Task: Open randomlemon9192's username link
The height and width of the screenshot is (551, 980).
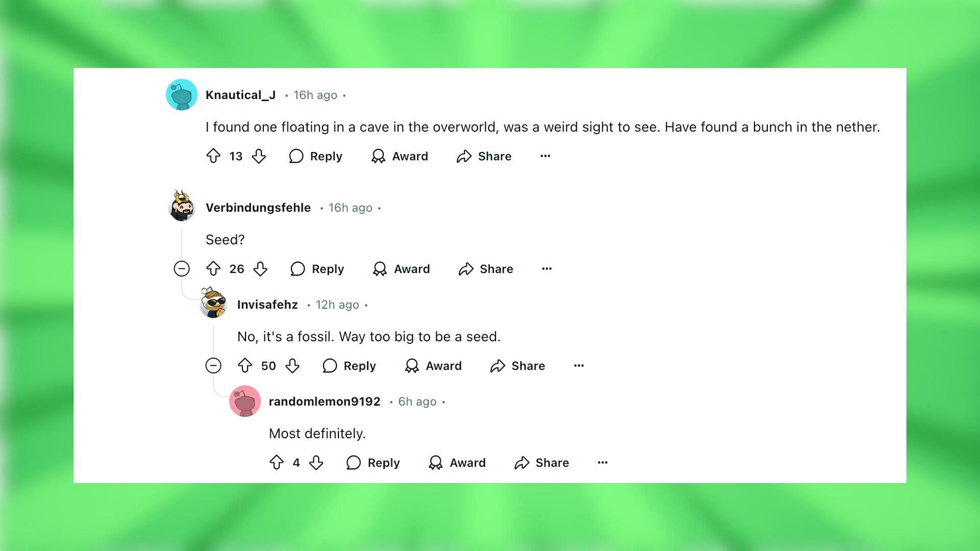Action: (x=325, y=402)
